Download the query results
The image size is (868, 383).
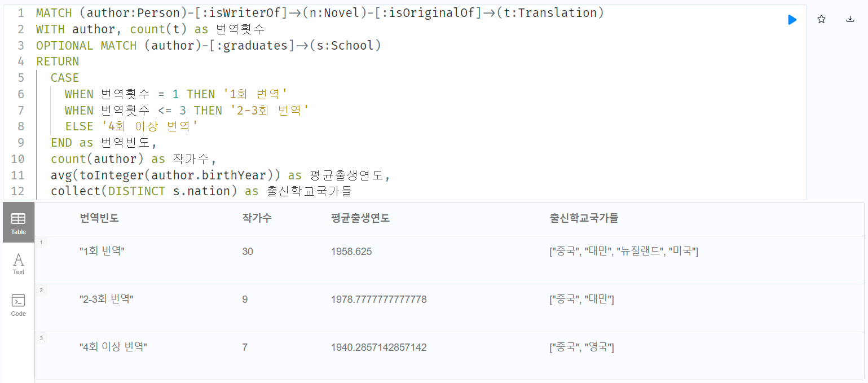pyautogui.click(x=850, y=20)
